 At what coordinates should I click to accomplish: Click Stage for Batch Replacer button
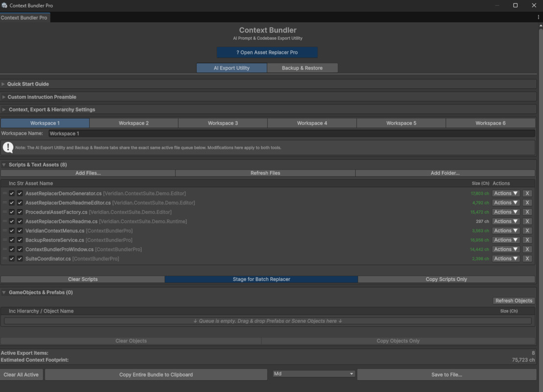click(262, 279)
